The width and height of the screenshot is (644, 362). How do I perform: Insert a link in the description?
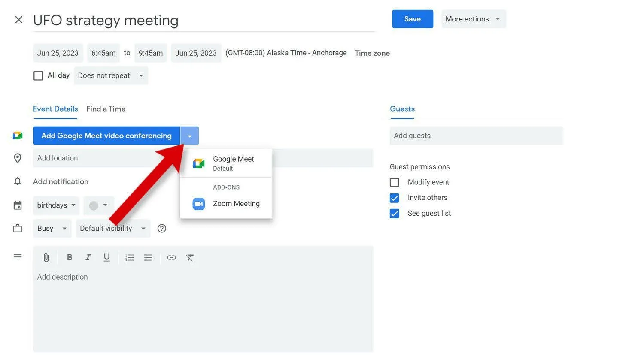171,258
